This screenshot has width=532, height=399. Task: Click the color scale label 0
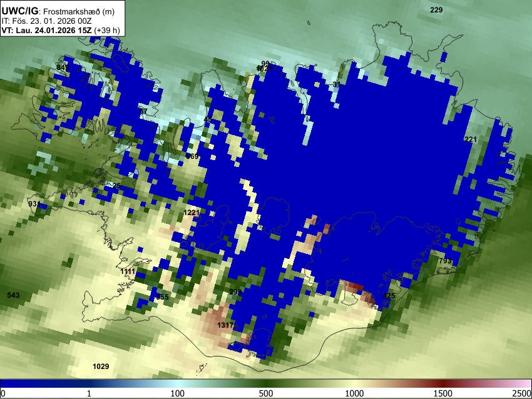[x=3, y=393]
